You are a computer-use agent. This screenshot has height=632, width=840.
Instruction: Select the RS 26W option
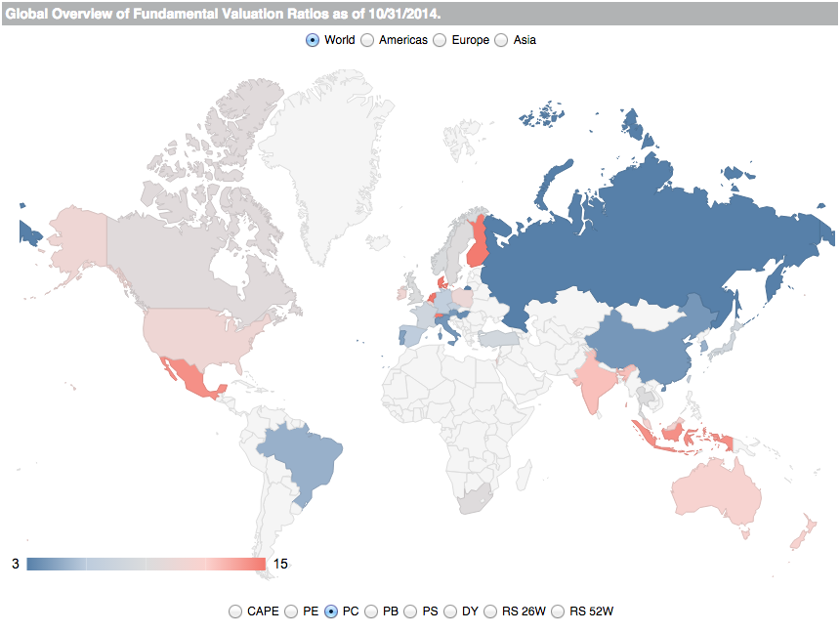490,611
